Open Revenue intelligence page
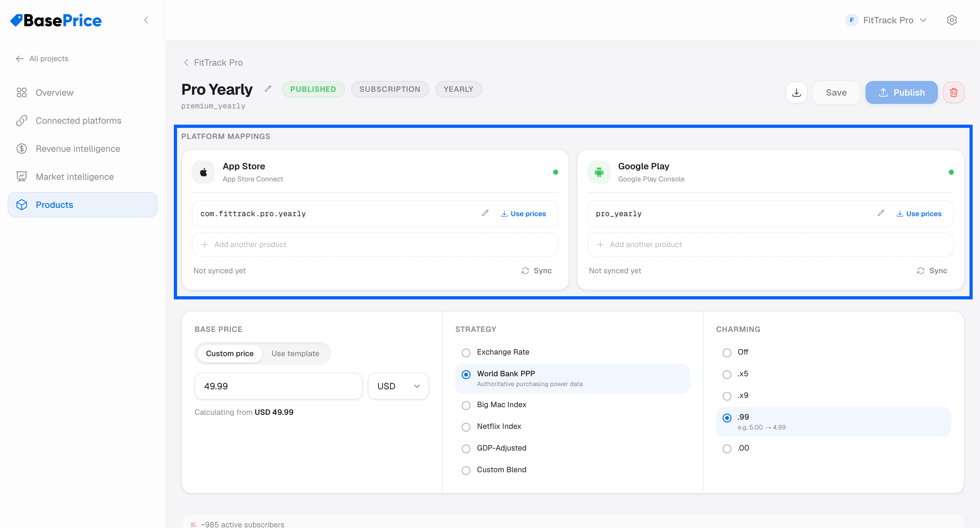The width and height of the screenshot is (980, 528). coord(83,149)
